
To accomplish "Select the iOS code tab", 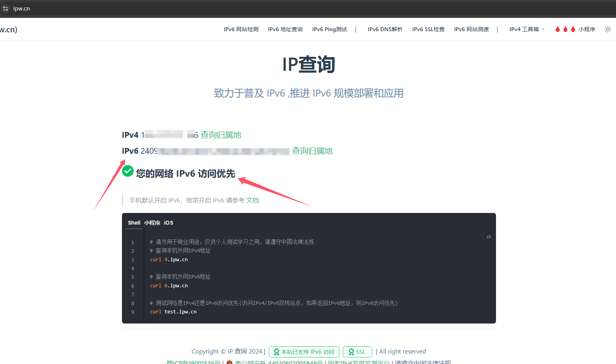I will point(168,223).
